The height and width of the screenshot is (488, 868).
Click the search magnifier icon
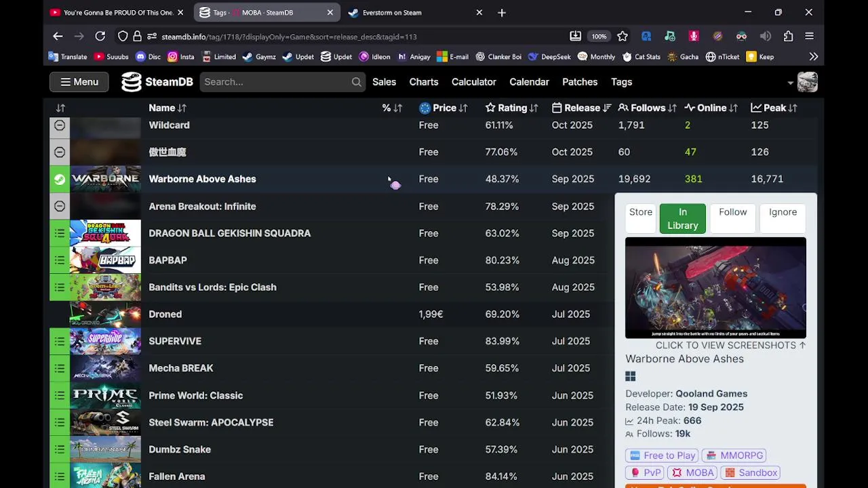click(357, 82)
